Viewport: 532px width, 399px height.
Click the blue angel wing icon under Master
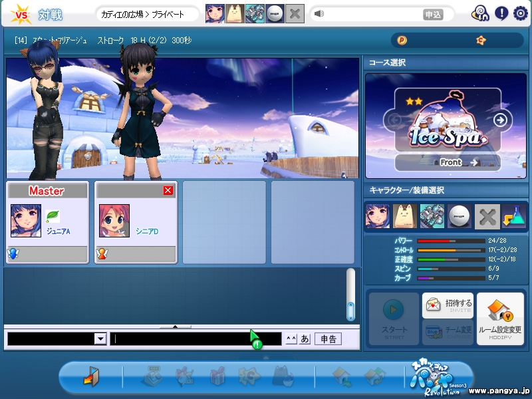click(x=13, y=253)
